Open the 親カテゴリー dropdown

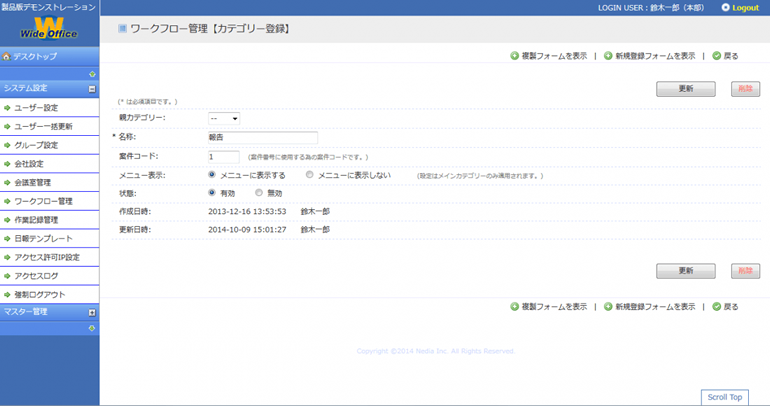point(224,118)
